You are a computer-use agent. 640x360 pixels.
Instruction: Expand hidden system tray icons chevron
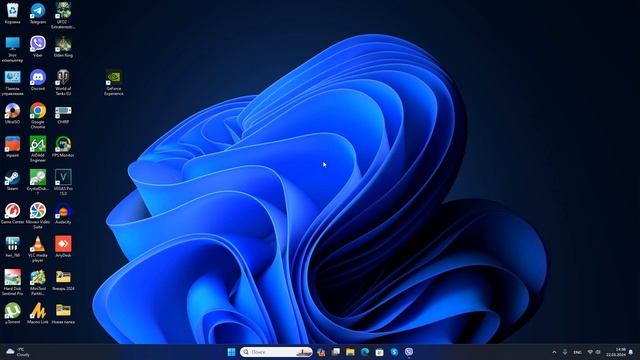pyautogui.click(x=554, y=352)
